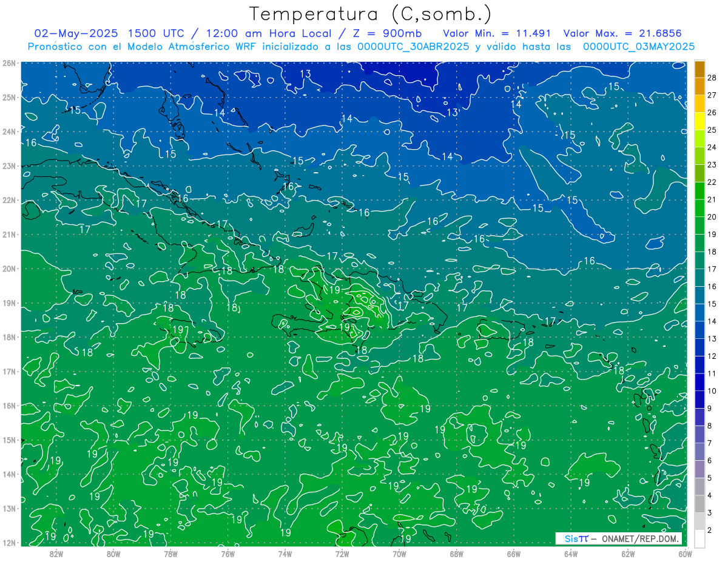Click the '22N' latitude axis label
Screen dimensions: 728x562
8,200
